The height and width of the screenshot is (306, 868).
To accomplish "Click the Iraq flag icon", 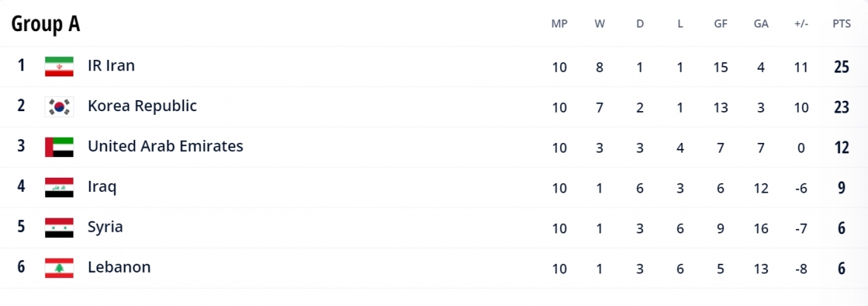I will click(59, 187).
